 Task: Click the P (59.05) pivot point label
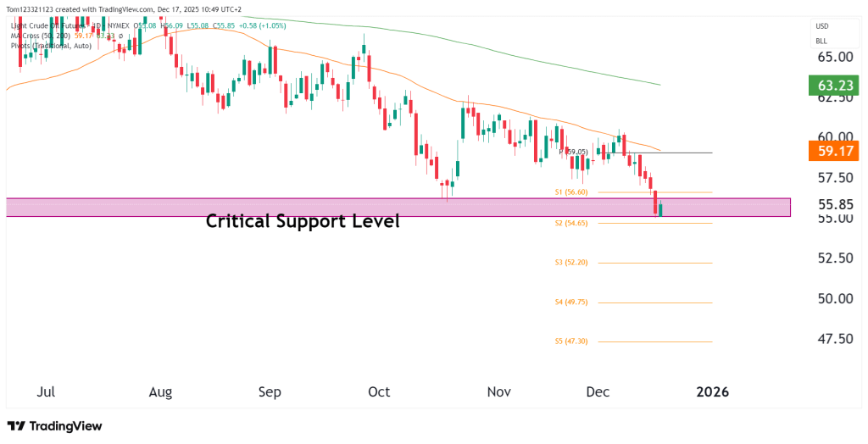point(574,152)
